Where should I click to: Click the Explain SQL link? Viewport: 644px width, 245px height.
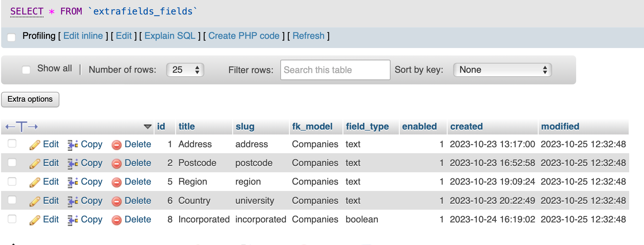170,36
